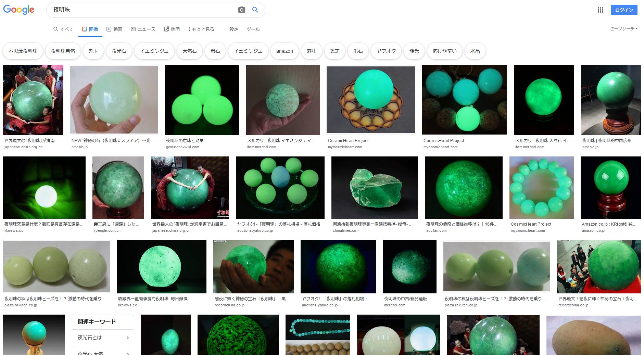
Task: Click the ログイン sign-in button
Action: (624, 10)
